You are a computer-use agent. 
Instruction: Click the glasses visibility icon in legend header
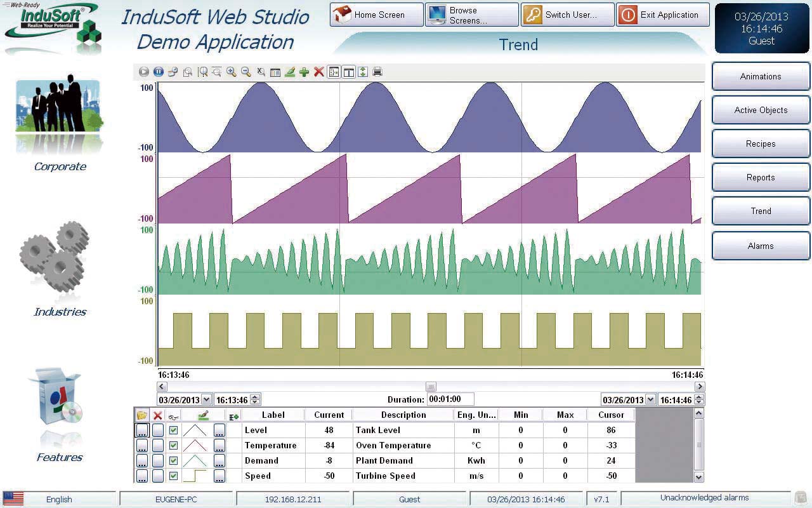173,416
